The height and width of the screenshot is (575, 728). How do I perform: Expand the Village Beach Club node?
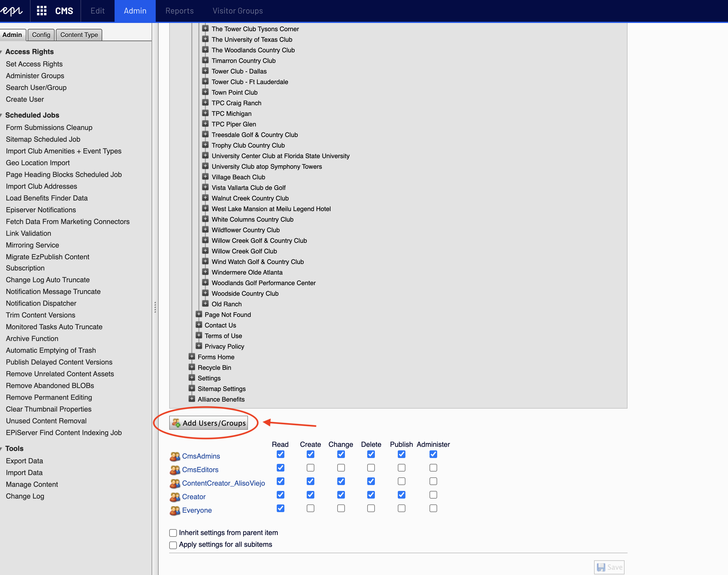(205, 177)
